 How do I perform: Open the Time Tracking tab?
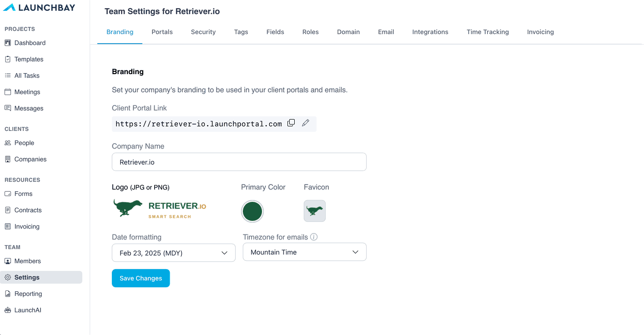click(x=488, y=32)
